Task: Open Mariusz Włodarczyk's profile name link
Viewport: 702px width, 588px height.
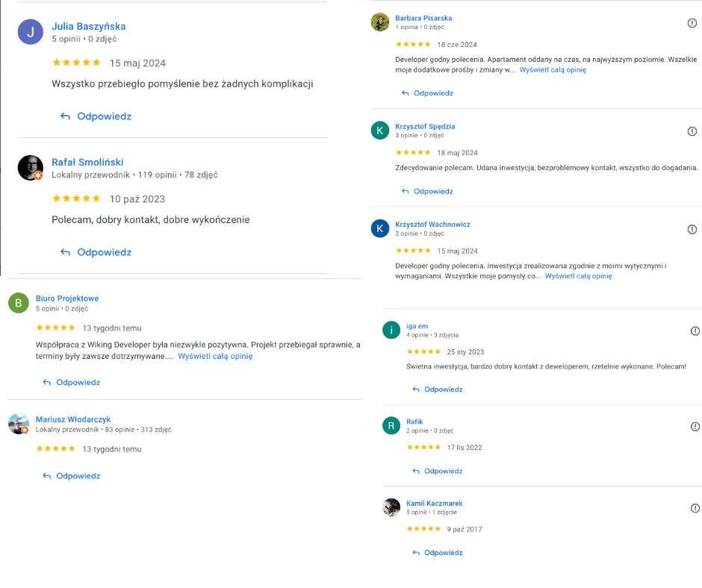Action: (73, 419)
